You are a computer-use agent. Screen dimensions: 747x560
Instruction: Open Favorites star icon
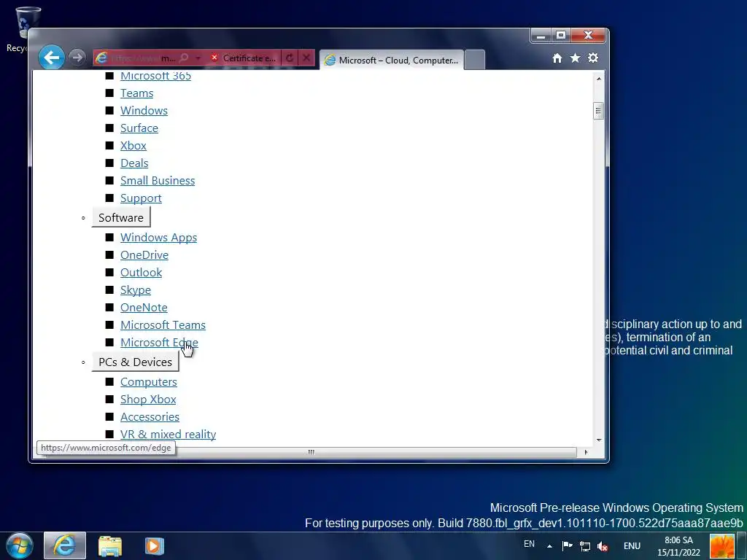(575, 58)
